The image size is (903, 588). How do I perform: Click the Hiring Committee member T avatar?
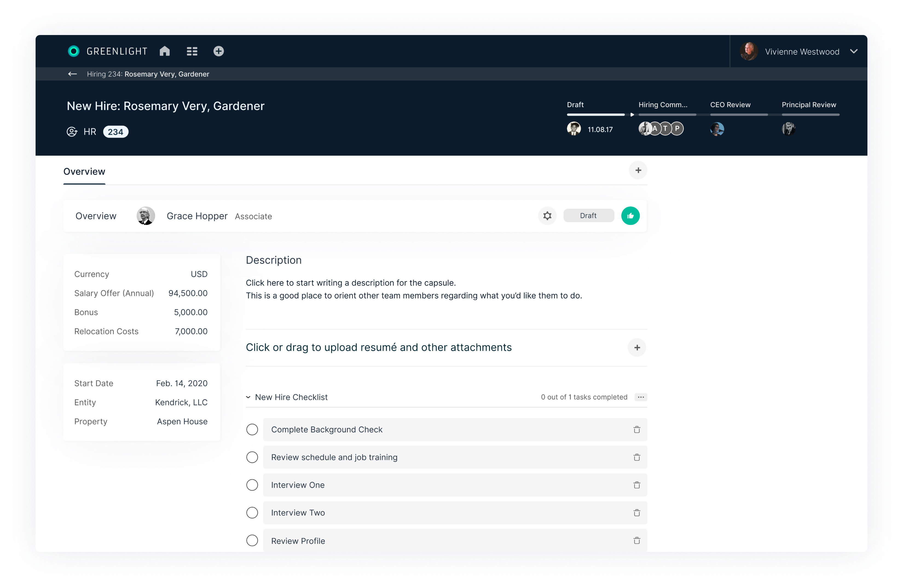(x=665, y=129)
